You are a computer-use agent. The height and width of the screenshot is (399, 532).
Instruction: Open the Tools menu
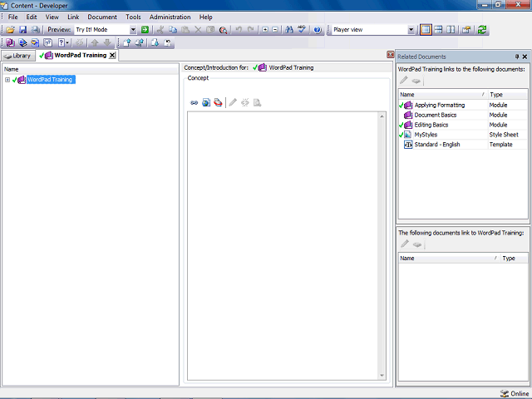coord(133,17)
